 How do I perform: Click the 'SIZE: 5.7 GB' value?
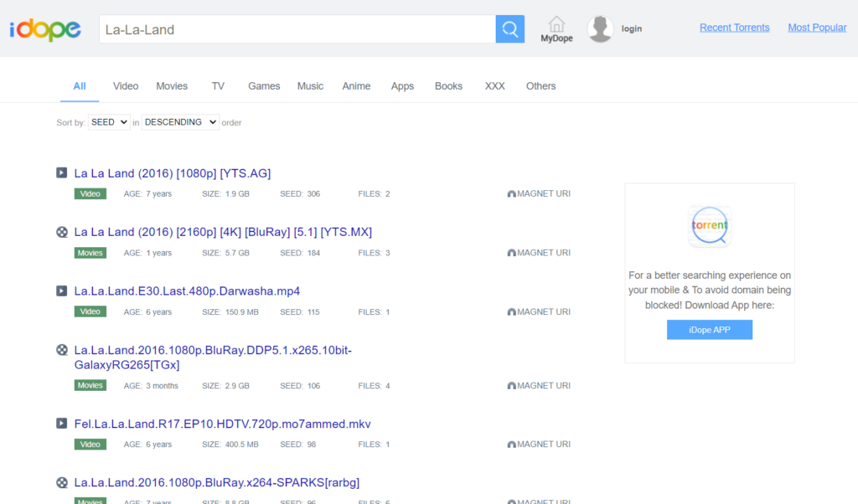[x=225, y=253]
